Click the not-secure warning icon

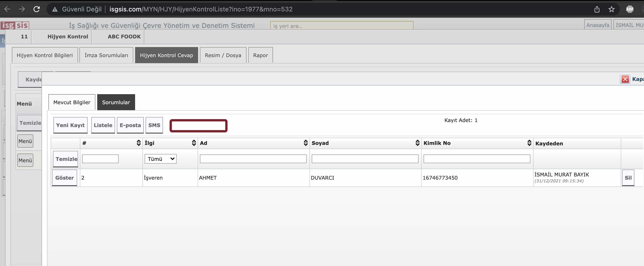[x=55, y=10]
